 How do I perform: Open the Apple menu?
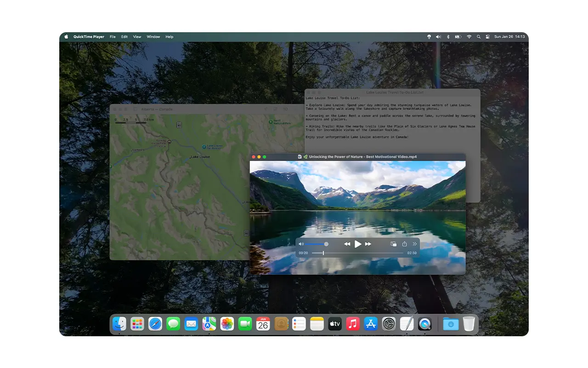(66, 37)
